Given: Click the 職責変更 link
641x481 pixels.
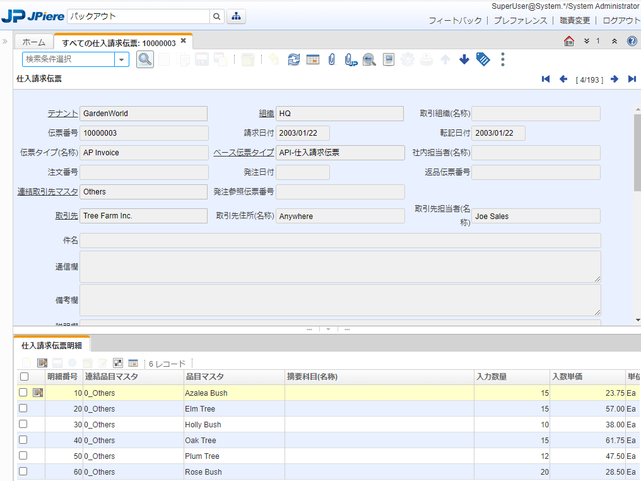Looking at the screenshot, I should 574,20.
